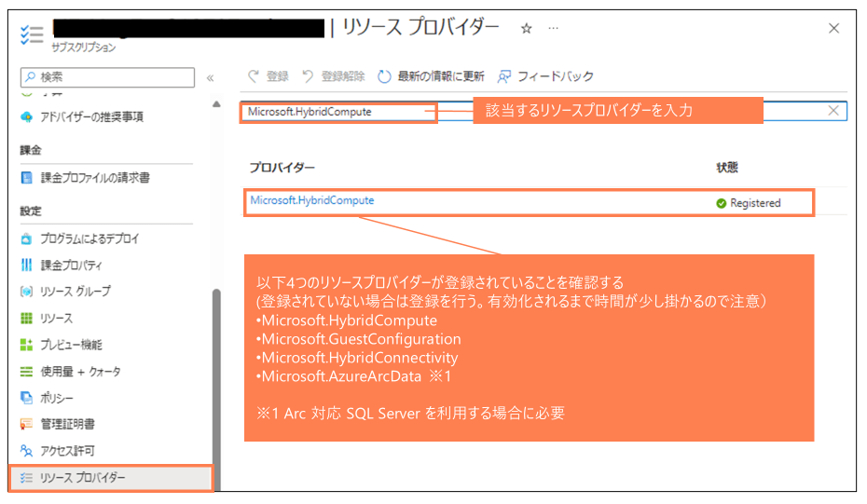Open 課金プロファイルの請求書 in the sidebar
This screenshot has width=867, height=504.
95,177
